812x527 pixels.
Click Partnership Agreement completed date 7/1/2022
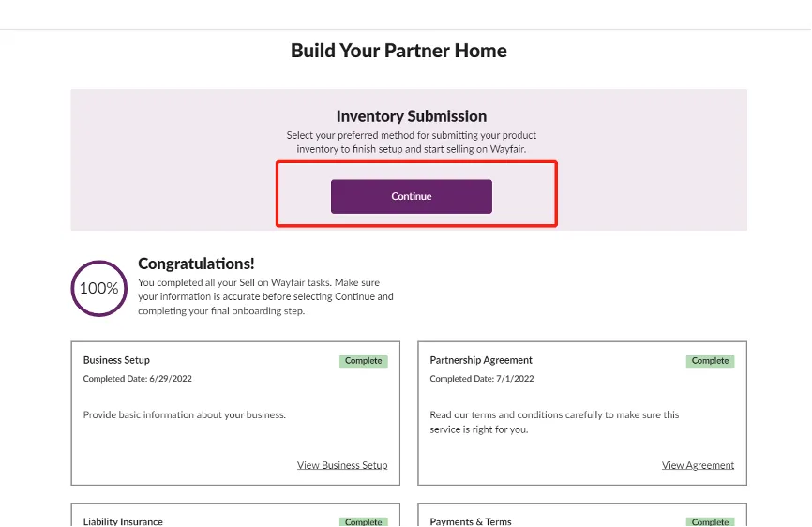pos(482,379)
